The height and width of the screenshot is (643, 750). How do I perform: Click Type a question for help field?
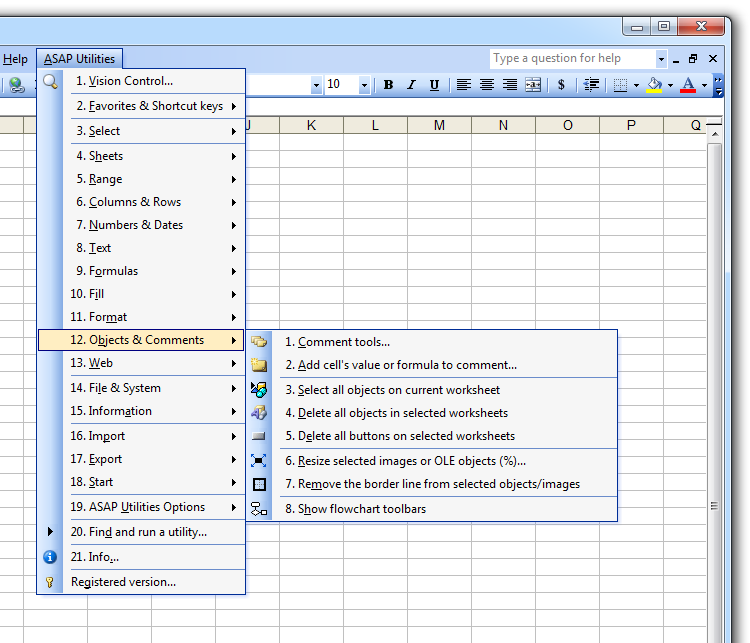coord(573,58)
